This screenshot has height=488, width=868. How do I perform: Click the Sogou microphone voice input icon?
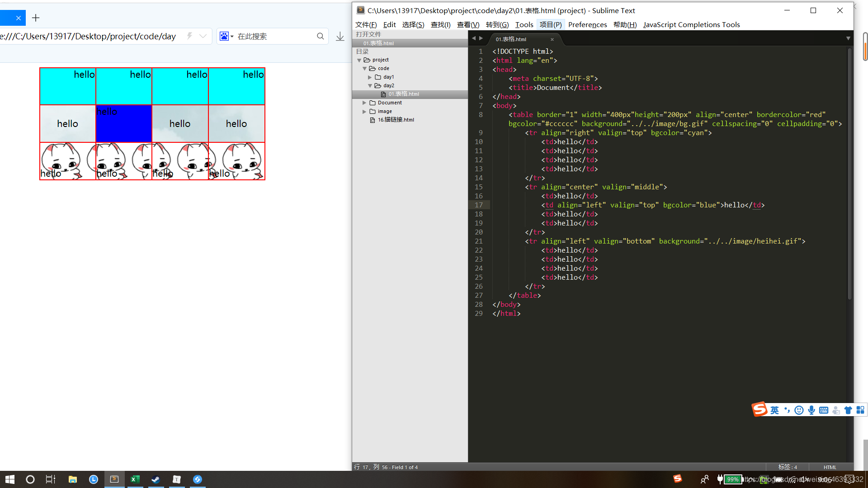pyautogui.click(x=811, y=410)
